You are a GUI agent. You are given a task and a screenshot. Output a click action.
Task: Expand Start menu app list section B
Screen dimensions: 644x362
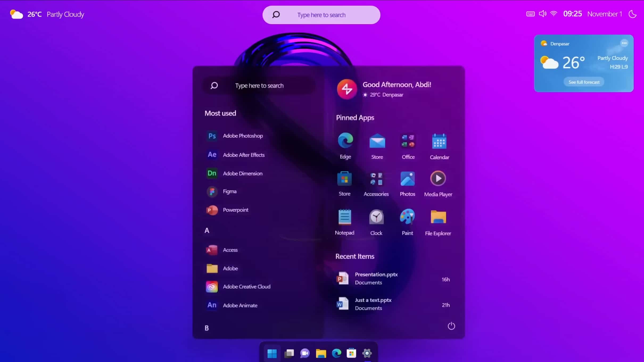pyautogui.click(x=207, y=327)
